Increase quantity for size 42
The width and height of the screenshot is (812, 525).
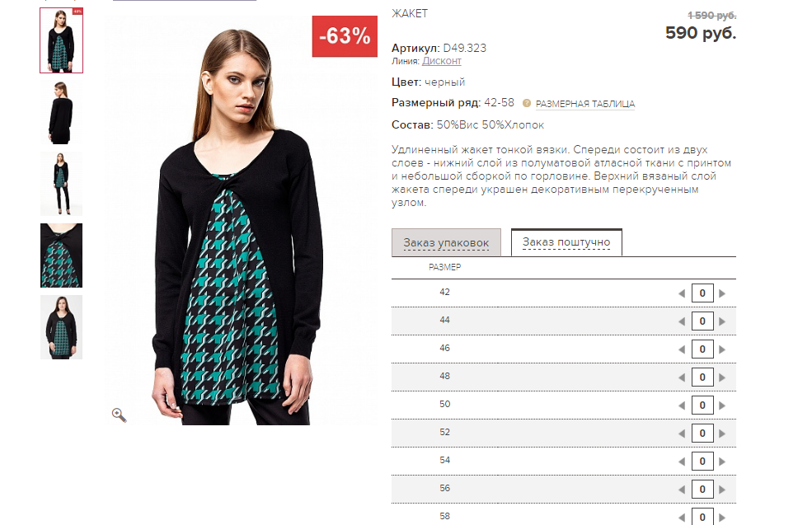pyautogui.click(x=722, y=293)
